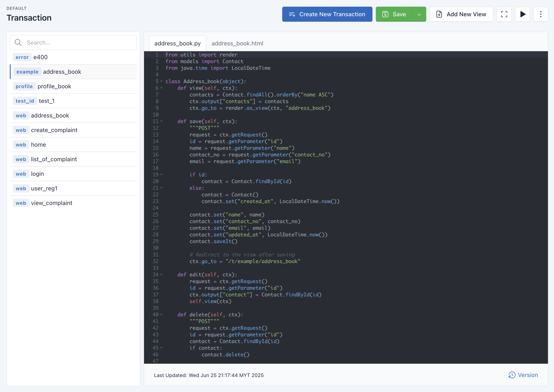Switch to the address_book.html tab
554x392 pixels.
pos(237,44)
